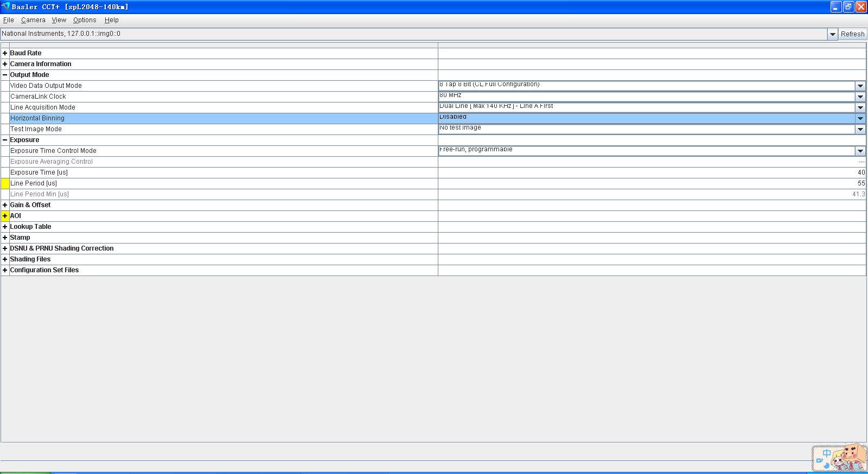
Task: Collapse the Output Mode group
Action: click(5, 75)
